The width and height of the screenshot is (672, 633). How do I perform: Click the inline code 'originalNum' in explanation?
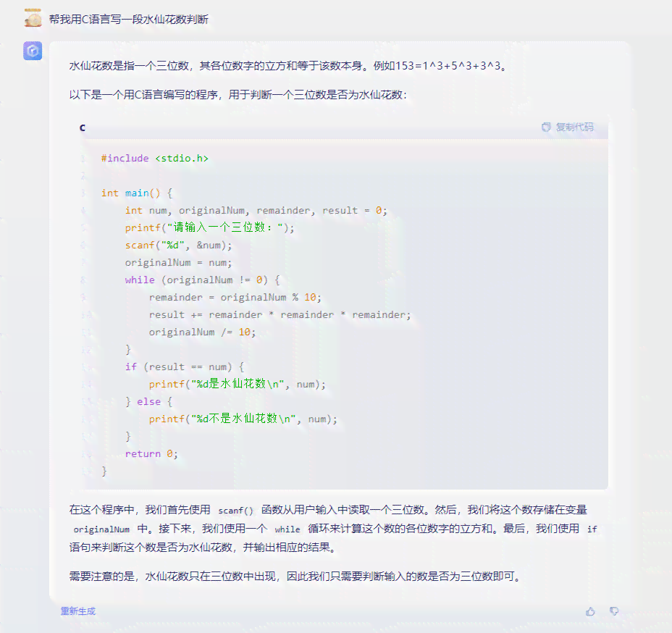pos(101,529)
